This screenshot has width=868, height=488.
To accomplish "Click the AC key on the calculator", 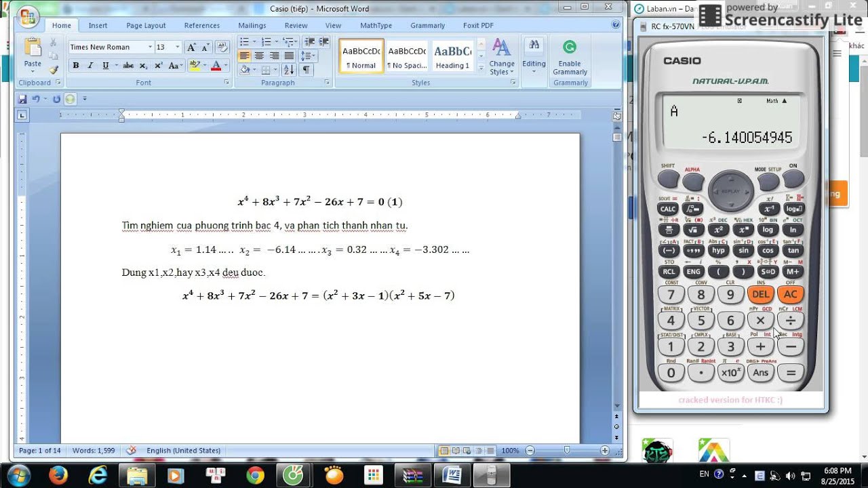I will (x=790, y=294).
